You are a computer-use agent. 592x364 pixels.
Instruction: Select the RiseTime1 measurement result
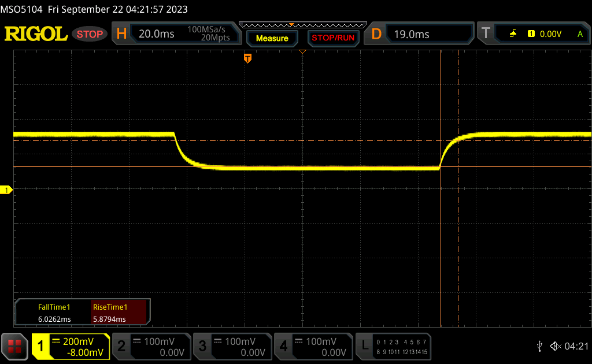click(x=110, y=313)
